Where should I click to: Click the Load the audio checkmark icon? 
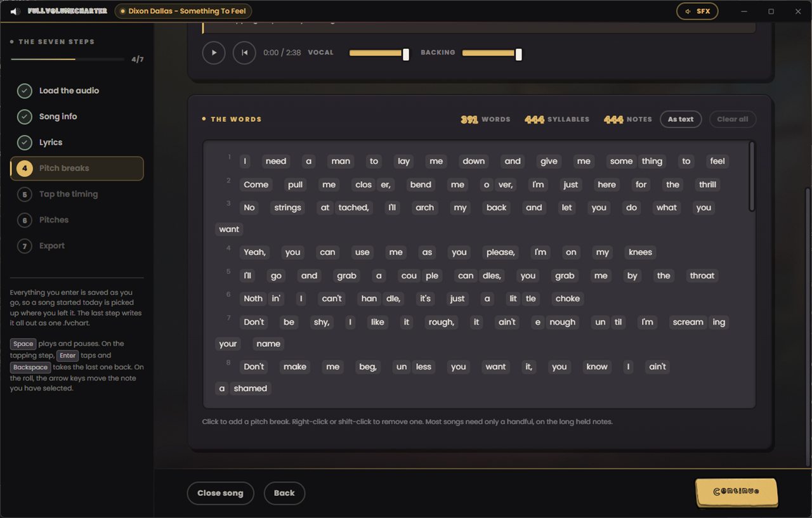[x=25, y=91]
